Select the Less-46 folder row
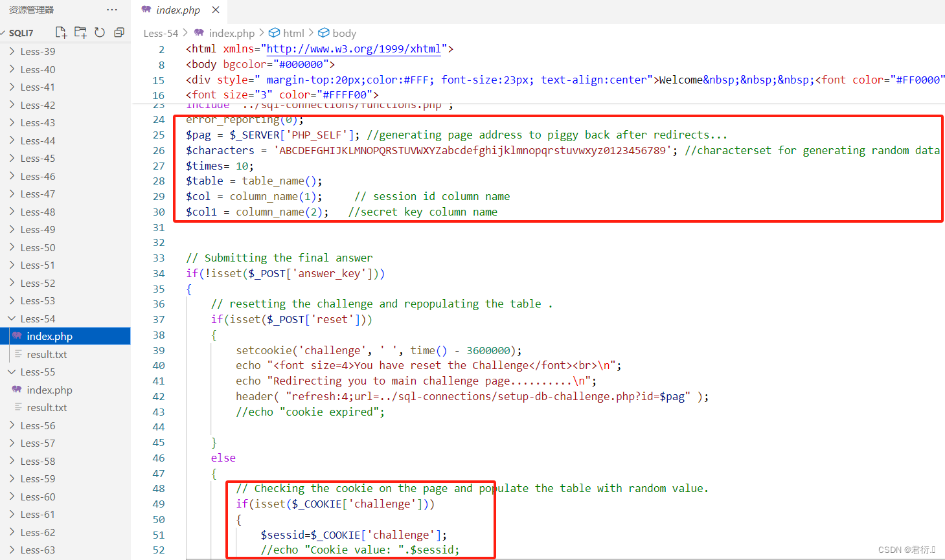945x560 pixels. pos(65,176)
